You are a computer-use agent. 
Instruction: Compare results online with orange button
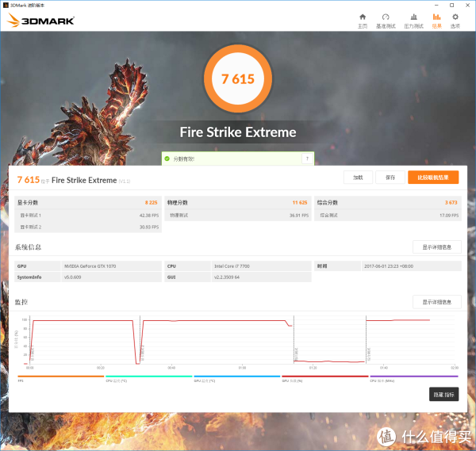[x=433, y=178]
